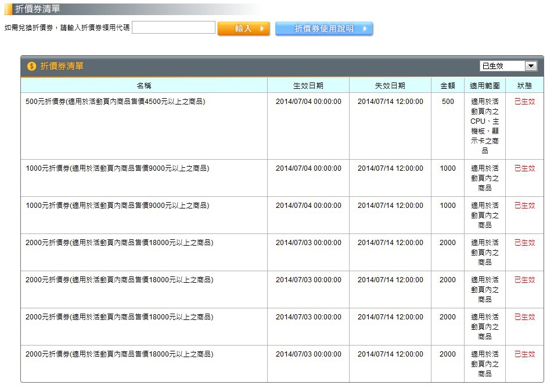
Task: Open 折價券使用說明 instructions button
Action: pos(324,28)
